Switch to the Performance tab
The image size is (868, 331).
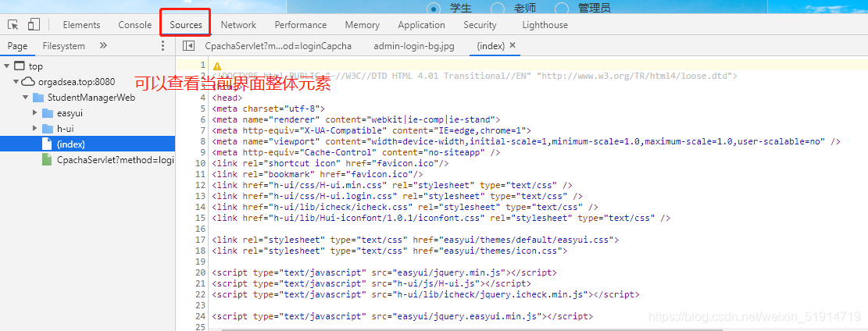tap(301, 25)
